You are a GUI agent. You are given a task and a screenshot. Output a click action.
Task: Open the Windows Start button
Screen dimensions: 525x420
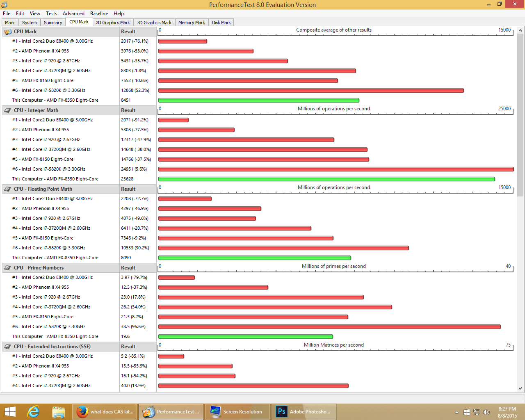click(x=10, y=412)
